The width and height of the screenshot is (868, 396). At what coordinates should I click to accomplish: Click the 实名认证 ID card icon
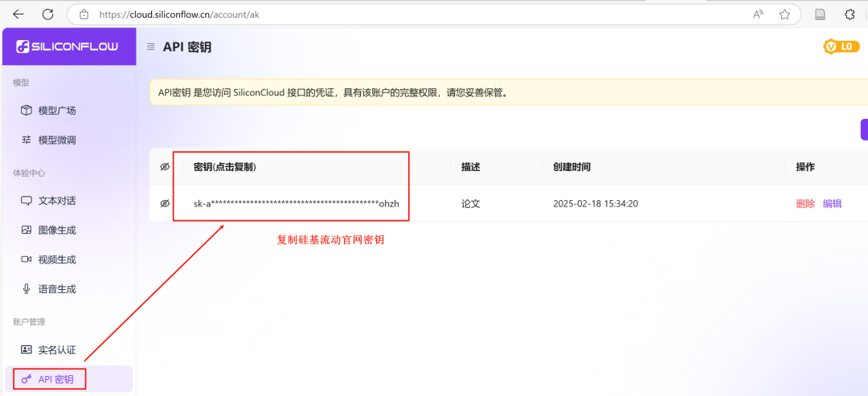26,349
